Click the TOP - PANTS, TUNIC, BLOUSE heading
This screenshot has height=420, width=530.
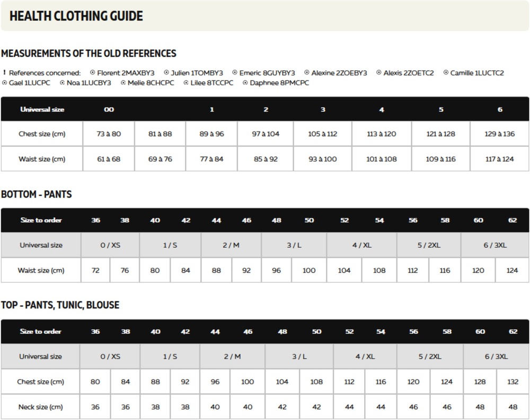[60, 305]
